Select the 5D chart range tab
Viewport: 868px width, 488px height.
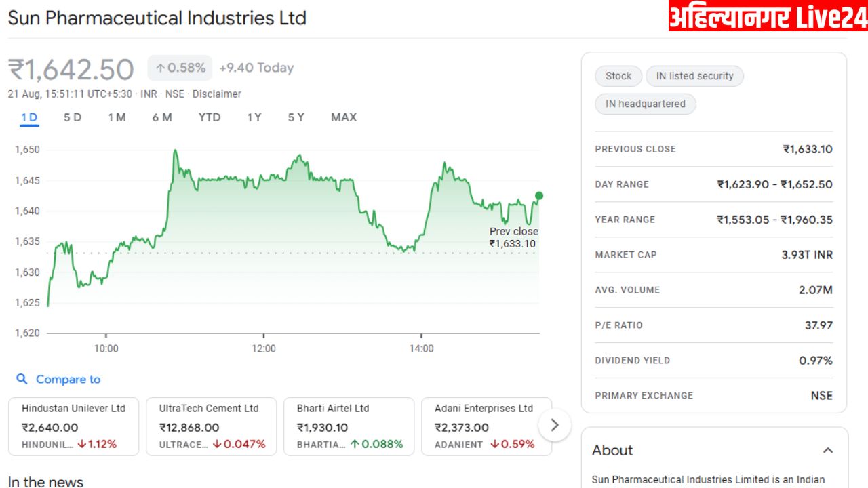73,117
